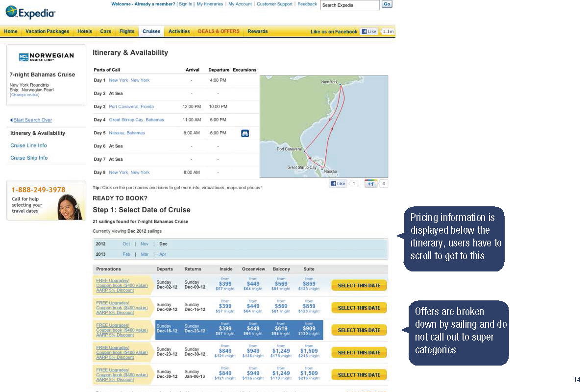The image size is (588, 392).
Task: Click SELECT THIS DATE for Dec-09-12 sailing
Action: [x=359, y=308]
